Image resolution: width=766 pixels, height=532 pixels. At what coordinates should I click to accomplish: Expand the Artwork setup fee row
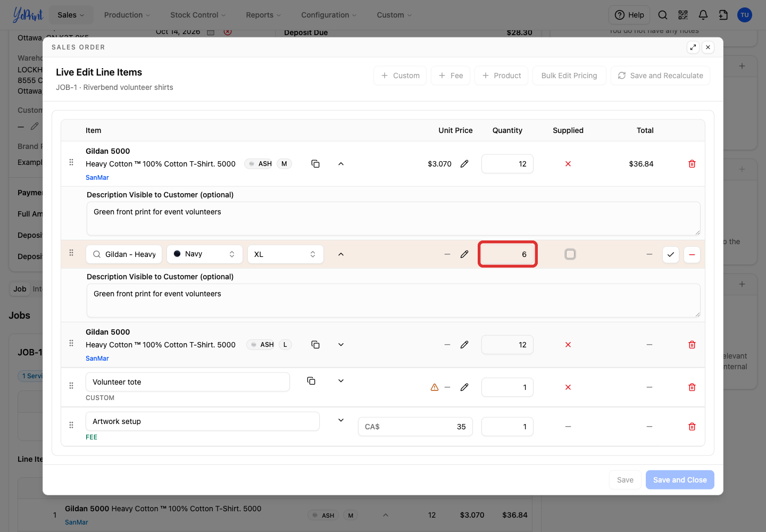click(341, 420)
